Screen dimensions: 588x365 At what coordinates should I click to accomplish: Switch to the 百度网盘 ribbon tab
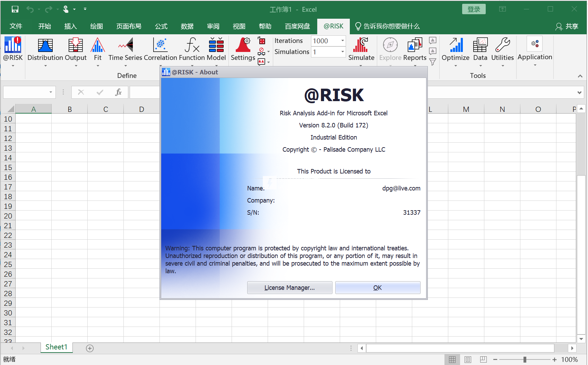tap(297, 26)
